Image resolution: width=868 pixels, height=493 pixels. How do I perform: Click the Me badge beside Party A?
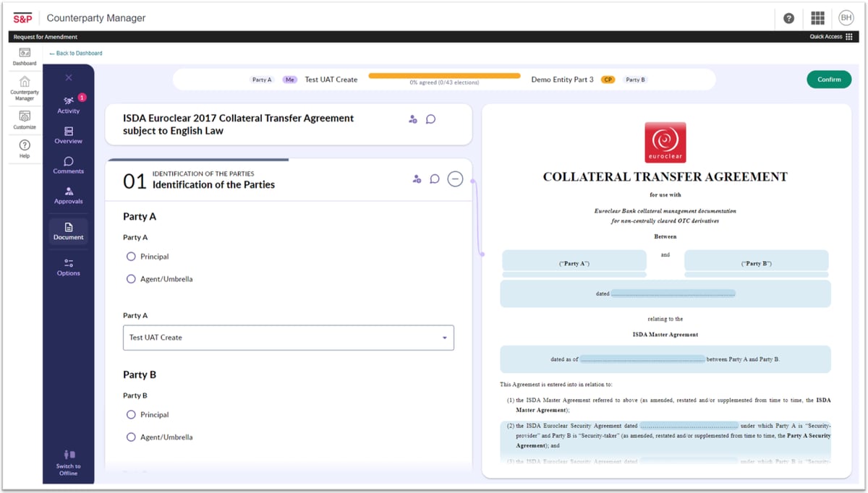290,80
